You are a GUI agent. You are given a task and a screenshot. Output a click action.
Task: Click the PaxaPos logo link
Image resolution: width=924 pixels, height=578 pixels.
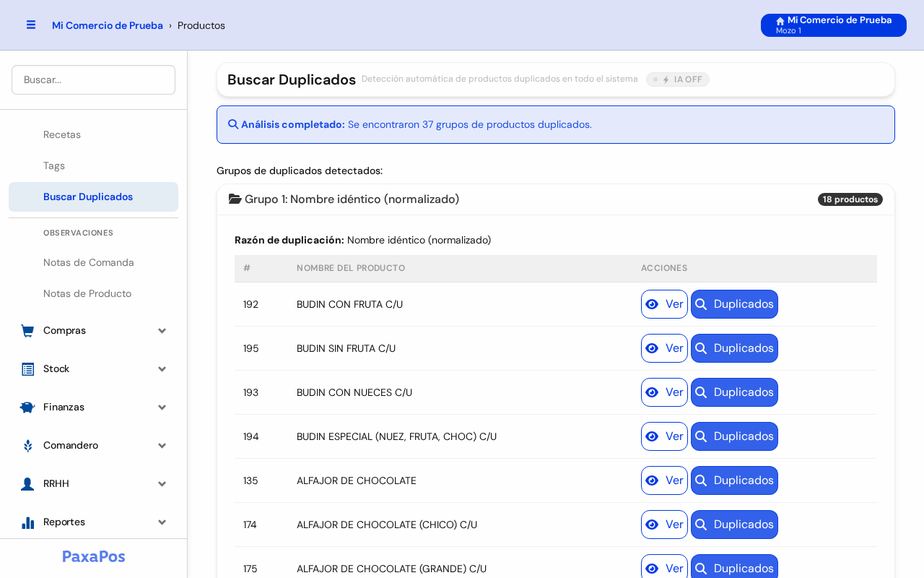tap(94, 556)
